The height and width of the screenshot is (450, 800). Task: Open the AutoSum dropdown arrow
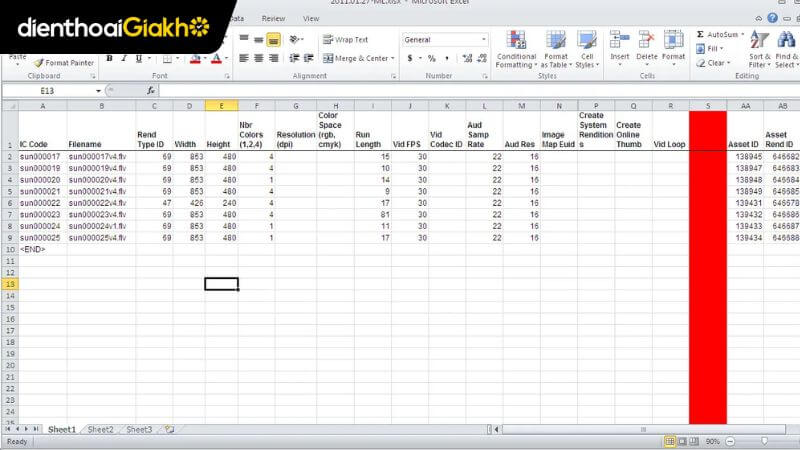pos(743,34)
